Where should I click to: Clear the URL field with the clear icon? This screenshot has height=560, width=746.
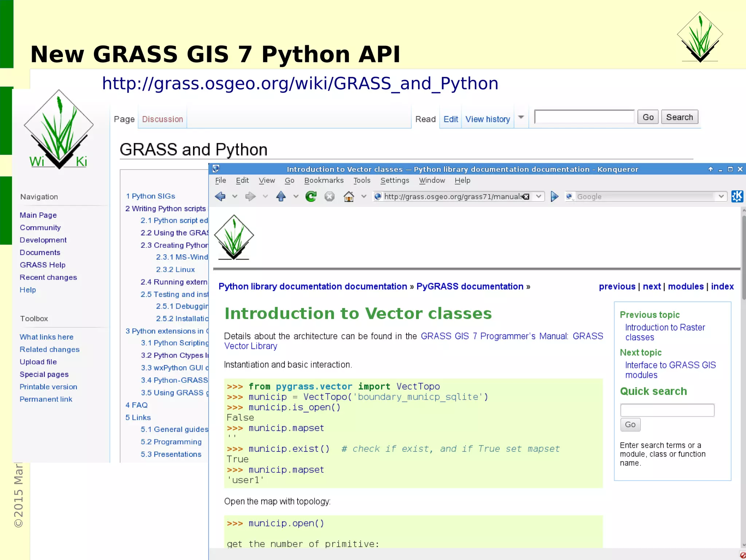[525, 197]
